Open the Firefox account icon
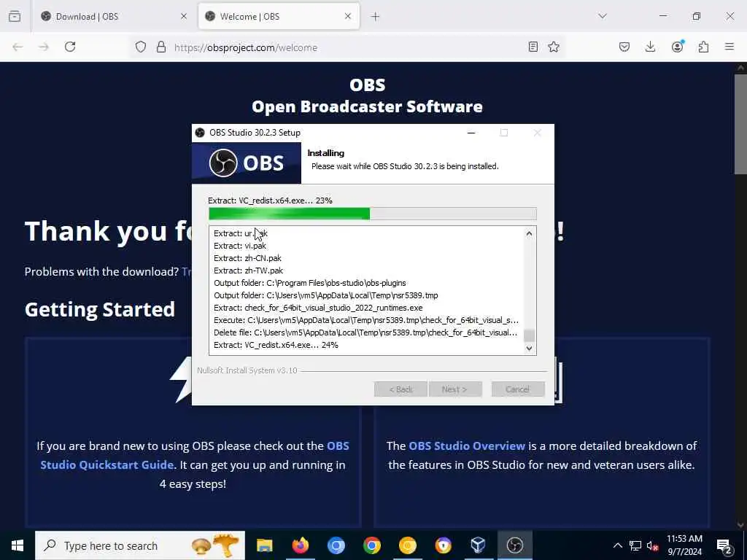Image resolution: width=747 pixels, height=560 pixels. 677,47
